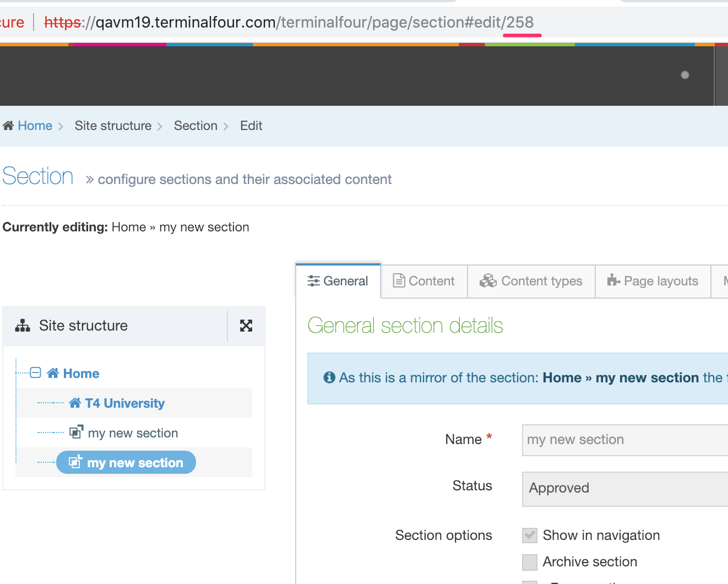Screen dimensions: 728x584
Task: Click the house icon next to T4 University
Action: tap(75, 403)
